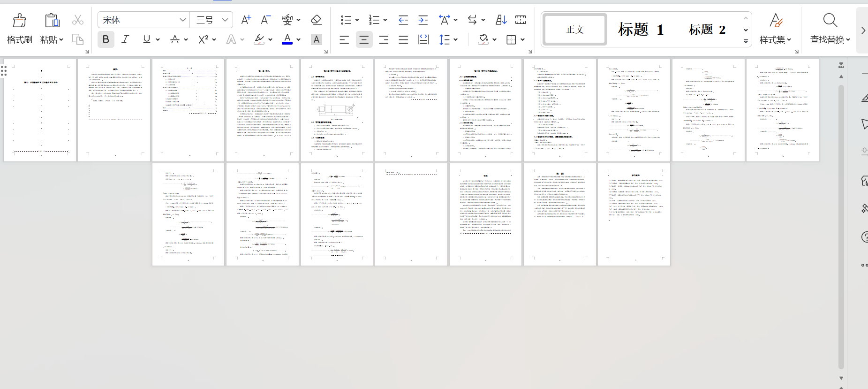Activate the 格式刷 format painter
Viewport: 868px width, 389px height.
pos(19,29)
